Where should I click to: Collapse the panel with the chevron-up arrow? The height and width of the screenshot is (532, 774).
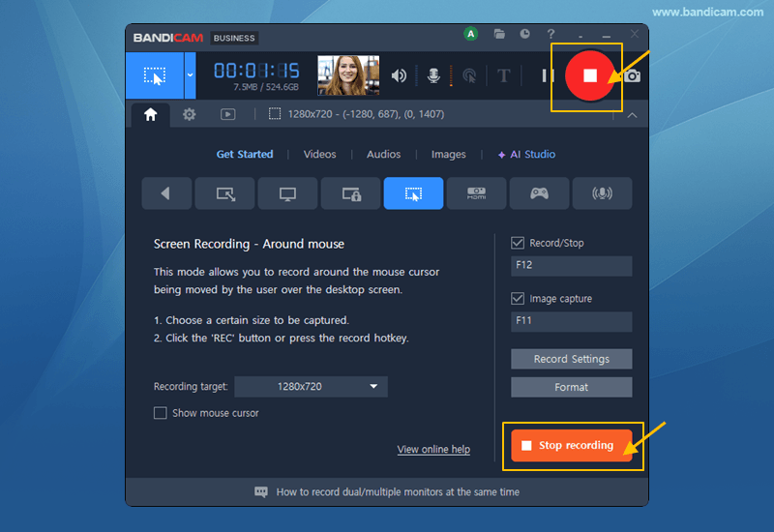pyautogui.click(x=632, y=115)
